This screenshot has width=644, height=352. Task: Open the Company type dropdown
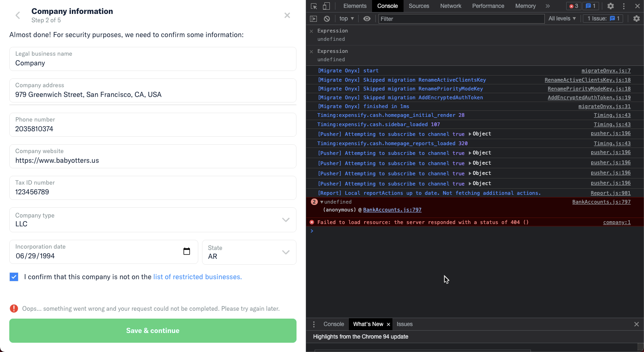point(153,220)
